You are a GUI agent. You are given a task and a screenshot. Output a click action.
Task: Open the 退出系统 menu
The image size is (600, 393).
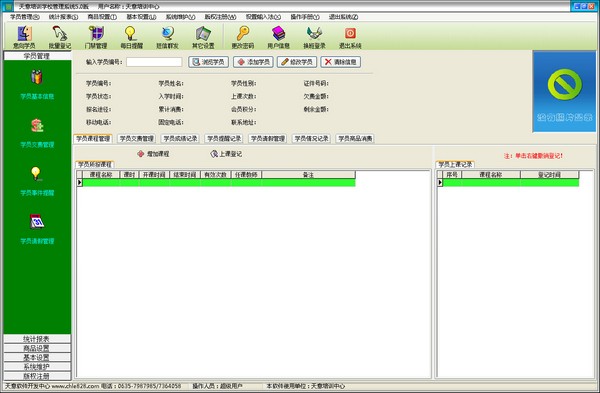[343, 17]
